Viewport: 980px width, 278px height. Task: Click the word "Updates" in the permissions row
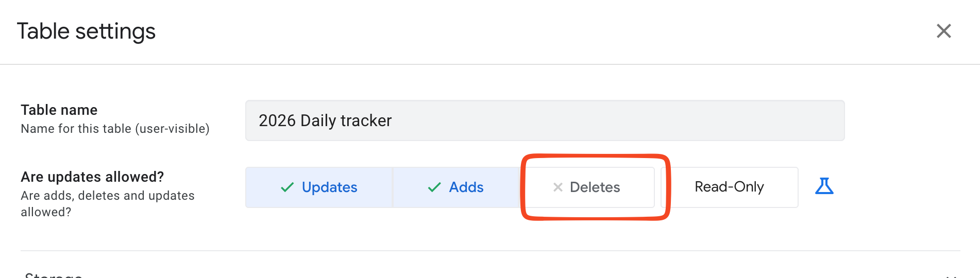(329, 187)
